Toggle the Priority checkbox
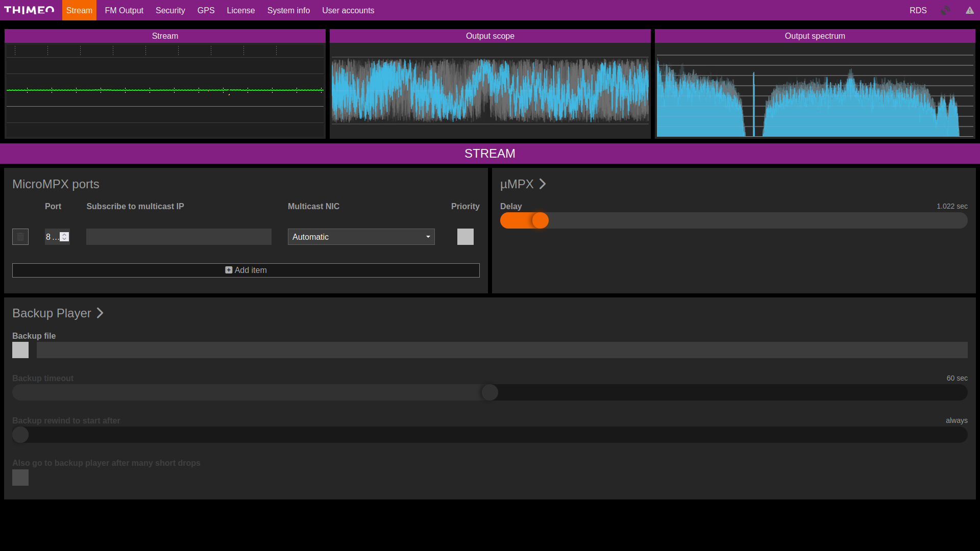Image resolution: width=980 pixels, height=551 pixels. 465,237
